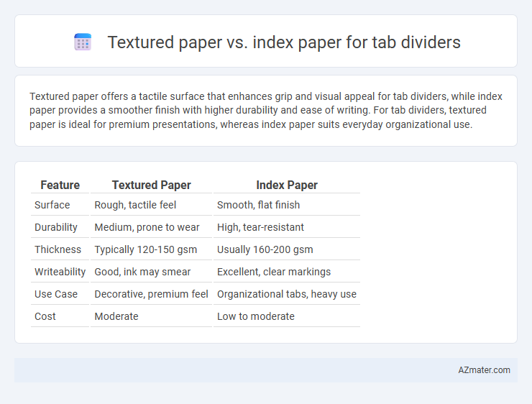Click the summary paragraph about textured paper

(266, 110)
